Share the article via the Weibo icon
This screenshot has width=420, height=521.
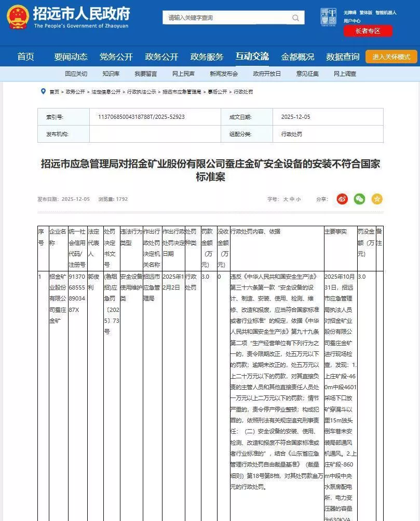[x=342, y=199]
